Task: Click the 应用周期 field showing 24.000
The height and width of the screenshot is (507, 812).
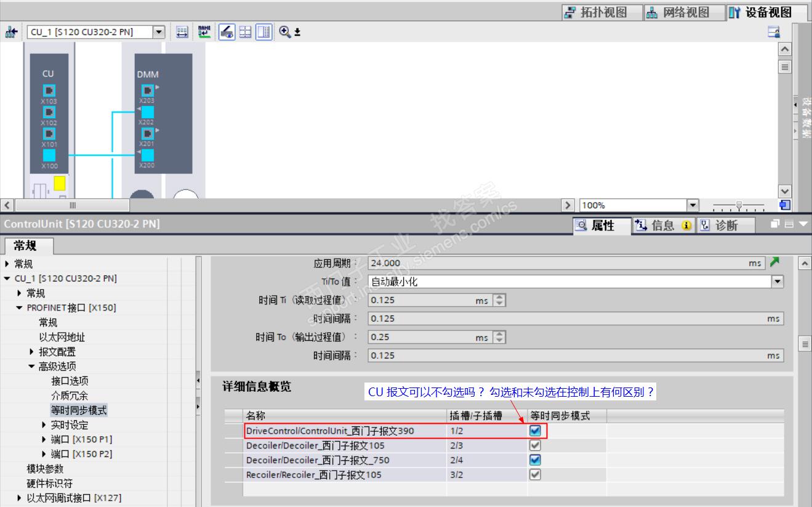Action: (x=566, y=263)
